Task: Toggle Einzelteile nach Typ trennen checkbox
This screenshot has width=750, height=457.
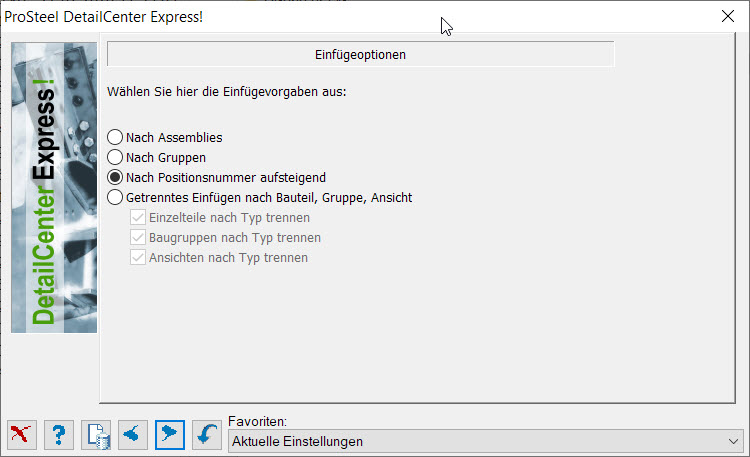Action: [138, 218]
